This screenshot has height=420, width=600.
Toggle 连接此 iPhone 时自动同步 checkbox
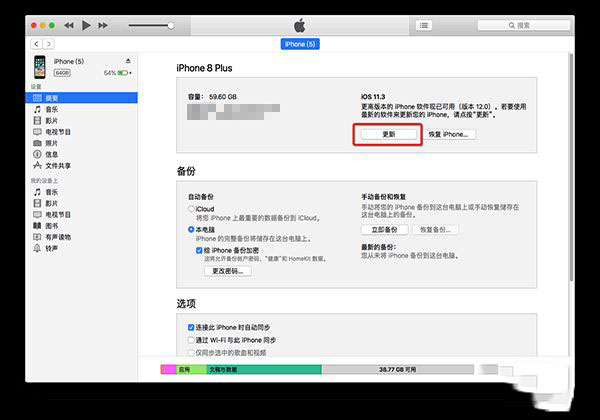coord(191,327)
